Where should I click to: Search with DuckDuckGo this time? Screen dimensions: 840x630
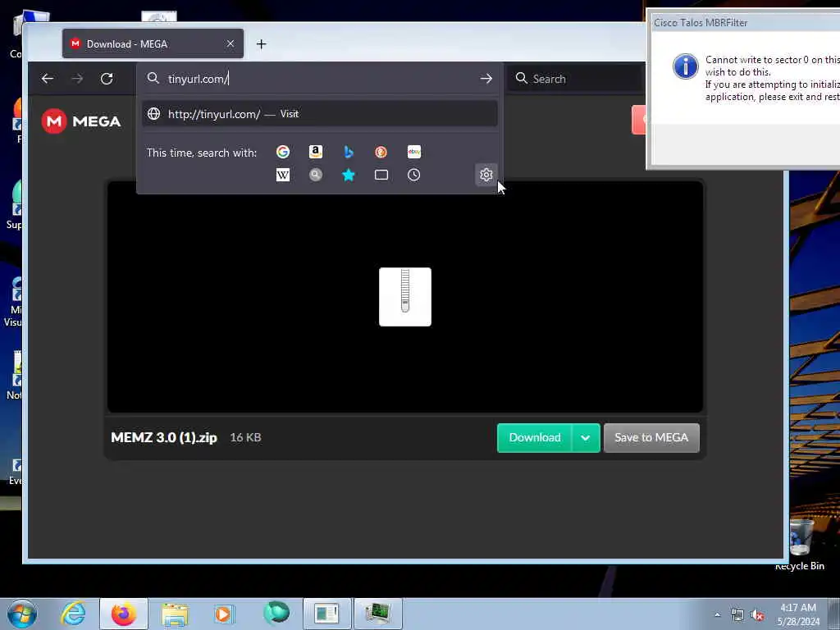(381, 152)
